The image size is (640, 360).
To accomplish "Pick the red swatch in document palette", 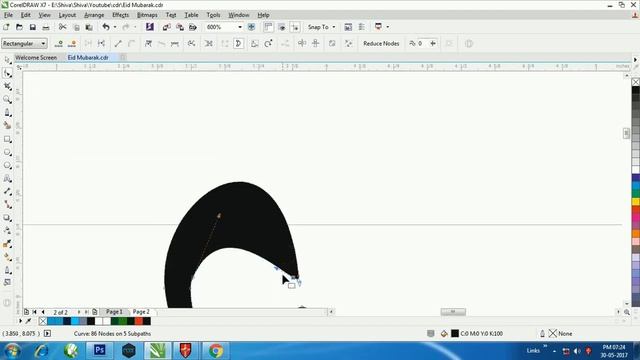I will (139, 321).
